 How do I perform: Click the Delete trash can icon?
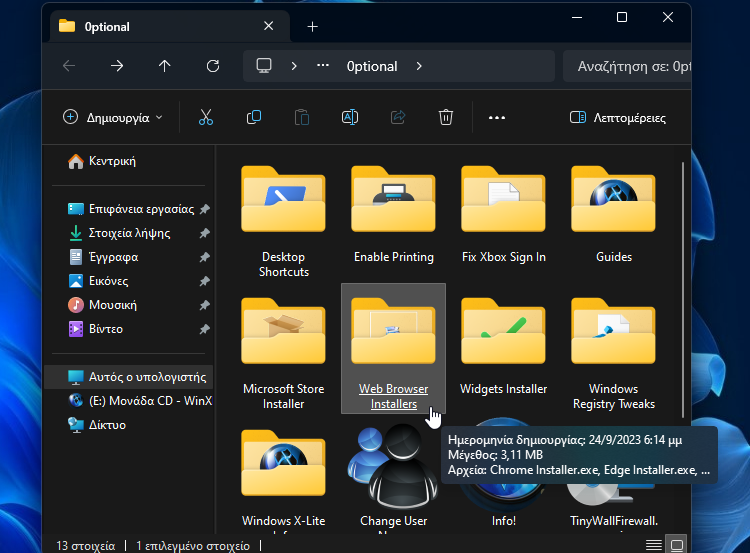click(445, 117)
